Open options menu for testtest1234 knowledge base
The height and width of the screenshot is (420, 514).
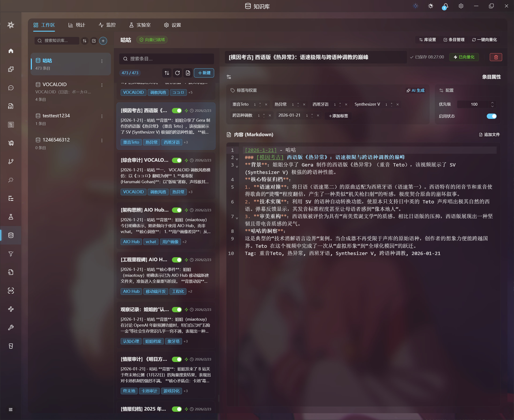click(102, 116)
